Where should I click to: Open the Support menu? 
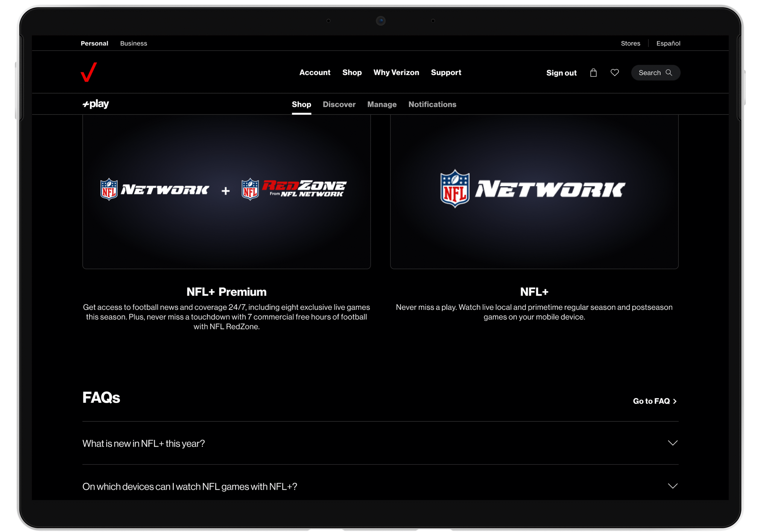pyautogui.click(x=446, y=72)
